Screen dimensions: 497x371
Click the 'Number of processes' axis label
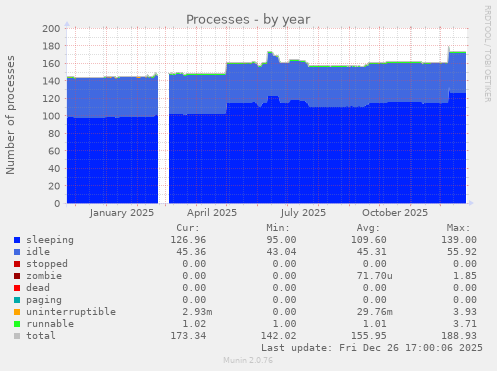point(10,115)
